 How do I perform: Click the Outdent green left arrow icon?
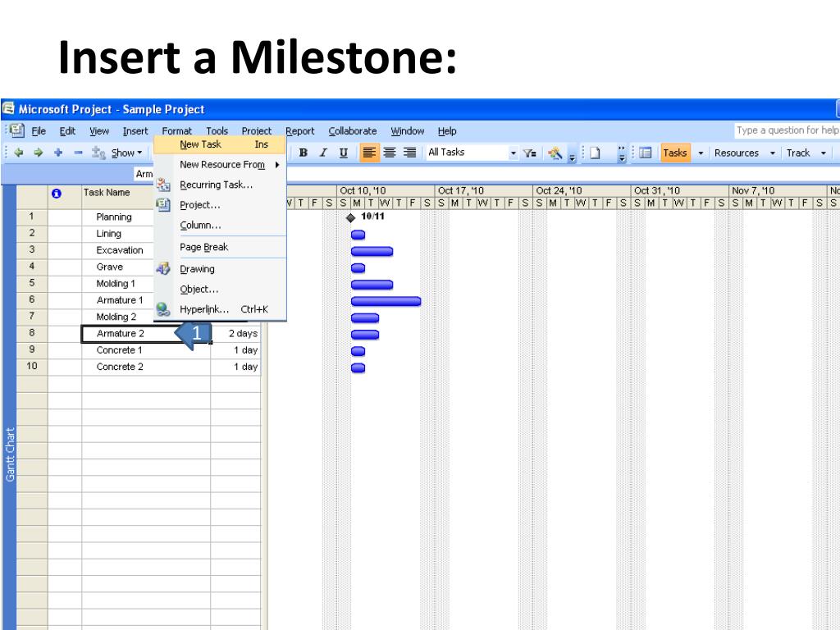tap(19, 153)
